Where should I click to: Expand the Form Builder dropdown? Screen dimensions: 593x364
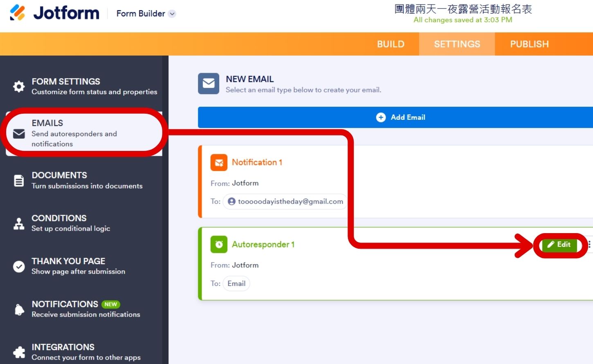coord(172,13)
